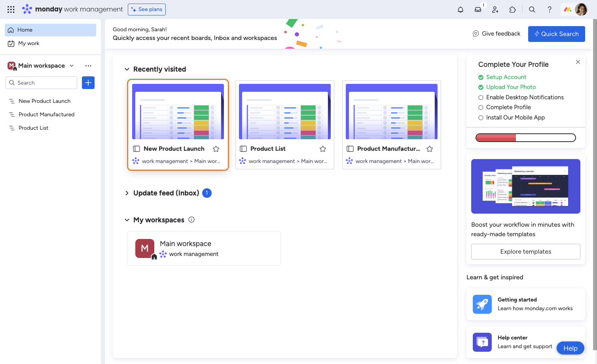Screen dimensions: 597x364
Task: Click the Upload Your Photo green checkmark
Action: point(481,87)
